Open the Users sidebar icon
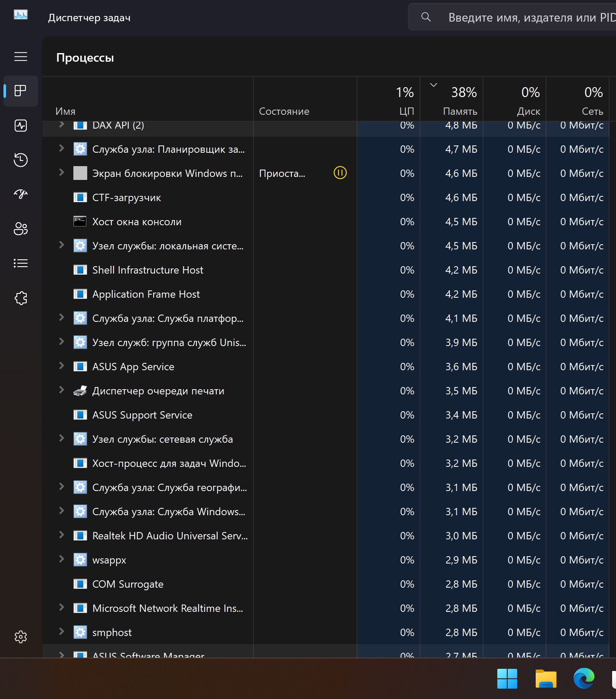Image resolution: width=616 pixels, height=699 pixels. click(21, 229)
